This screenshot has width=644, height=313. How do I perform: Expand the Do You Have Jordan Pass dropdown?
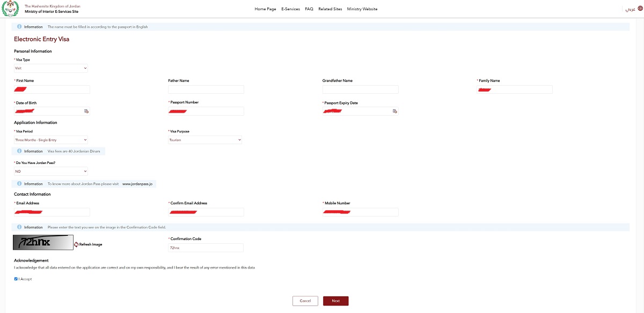pyautogui.click(x=51, y=171)
